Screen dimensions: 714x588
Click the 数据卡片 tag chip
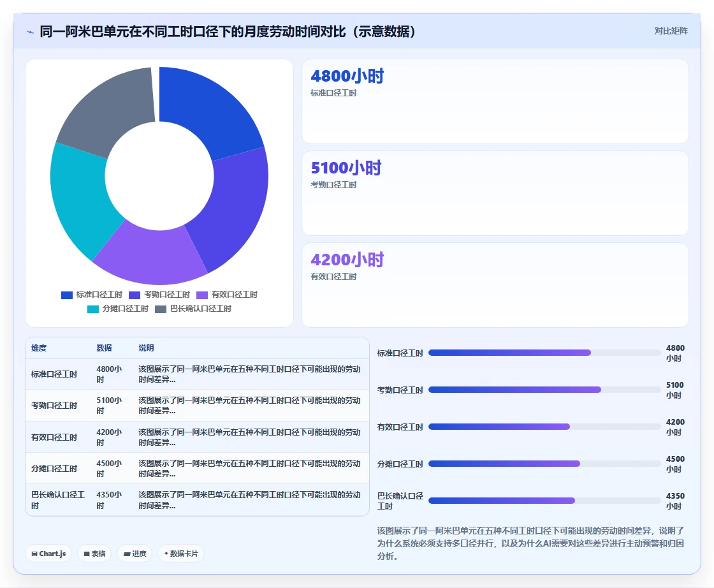tap(181, 554)
